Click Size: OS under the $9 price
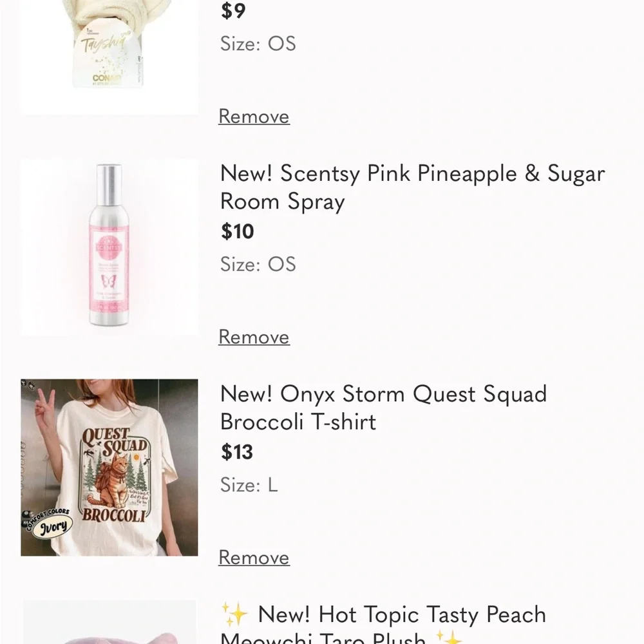Image resolution: width=644 pixels, height=644 pixels. [258, 44]
